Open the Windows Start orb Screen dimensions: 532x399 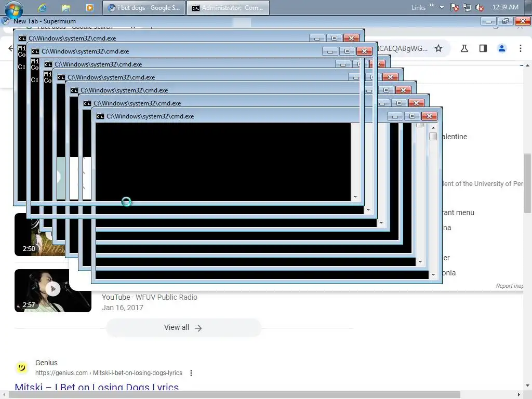14,9
